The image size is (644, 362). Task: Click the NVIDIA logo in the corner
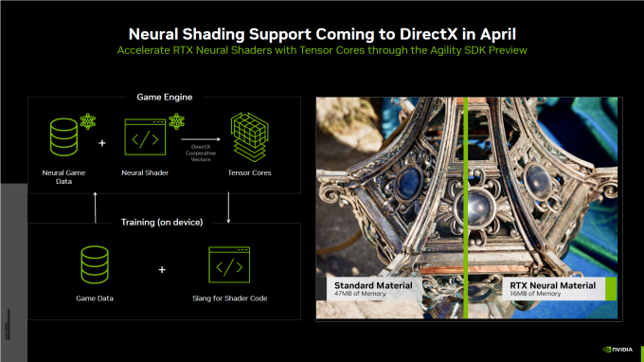[617, 350]
